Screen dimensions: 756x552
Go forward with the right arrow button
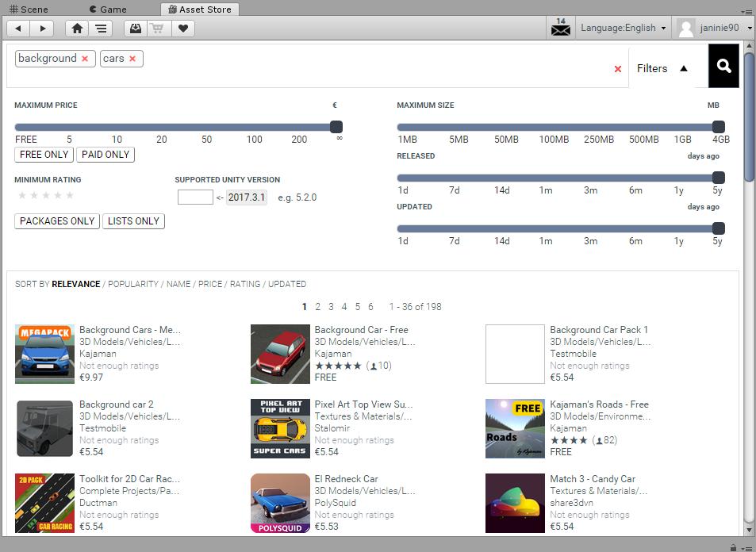point(42,29)
